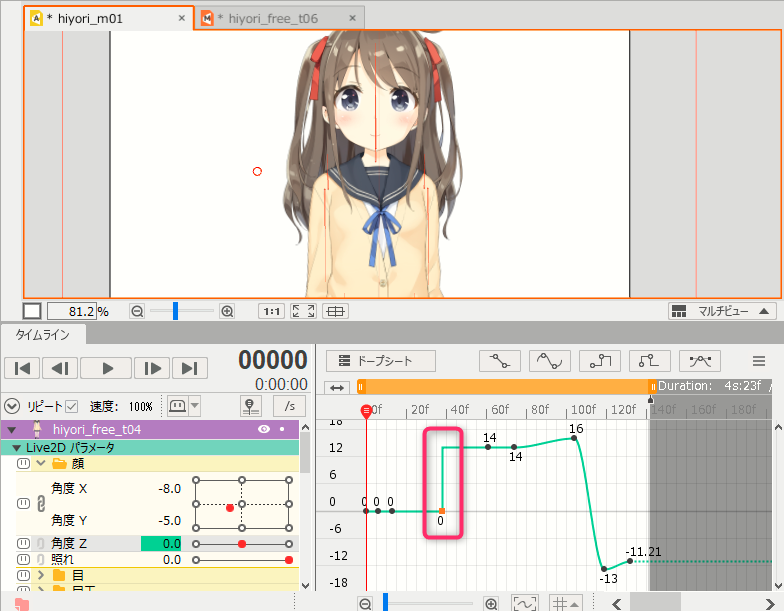
Task: Select the step curve type icon
Action: pyautogui.click(x=599, y=360)
